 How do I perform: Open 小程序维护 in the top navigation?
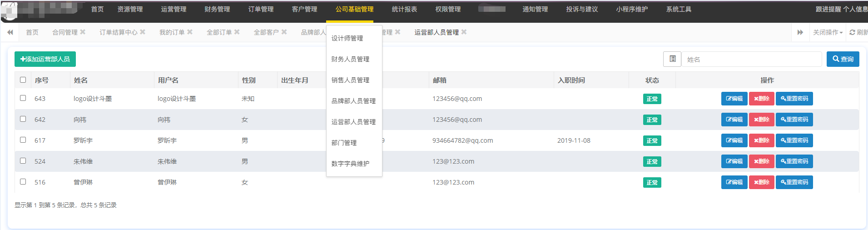pos(632,9)
